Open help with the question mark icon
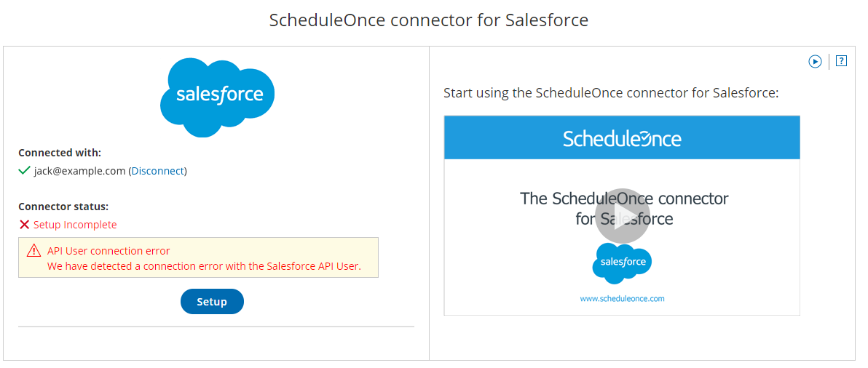The image size is (868, 368). (841, 61)
